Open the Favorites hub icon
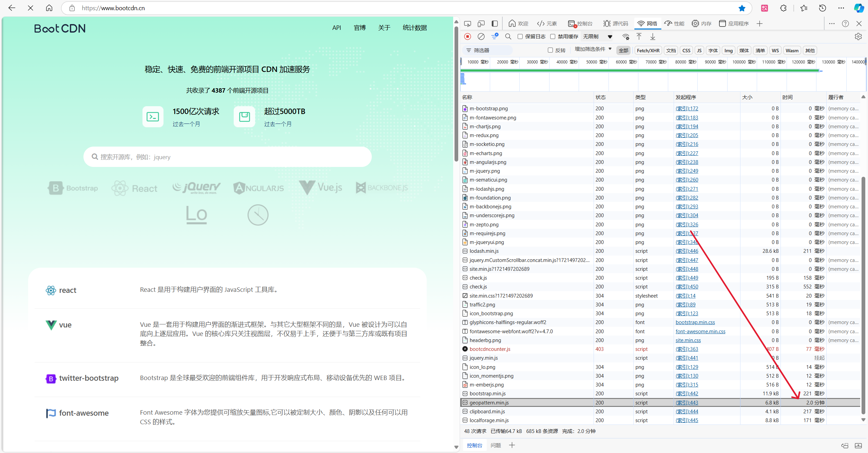Image resolution: width=868 pixels, height=453 pixels. pyautogui.click(x=804, y=8)
